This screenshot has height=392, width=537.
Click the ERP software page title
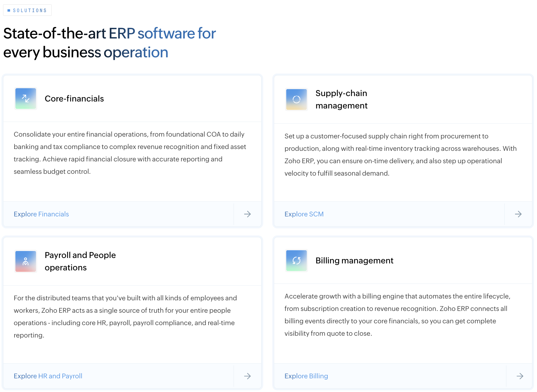click(x=109, y=43)
